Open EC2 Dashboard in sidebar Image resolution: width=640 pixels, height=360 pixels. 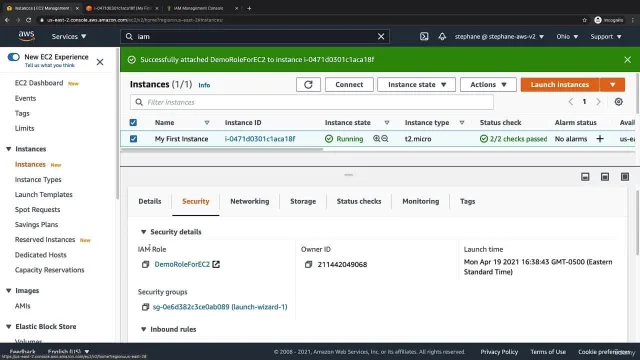tap(39, 83)
